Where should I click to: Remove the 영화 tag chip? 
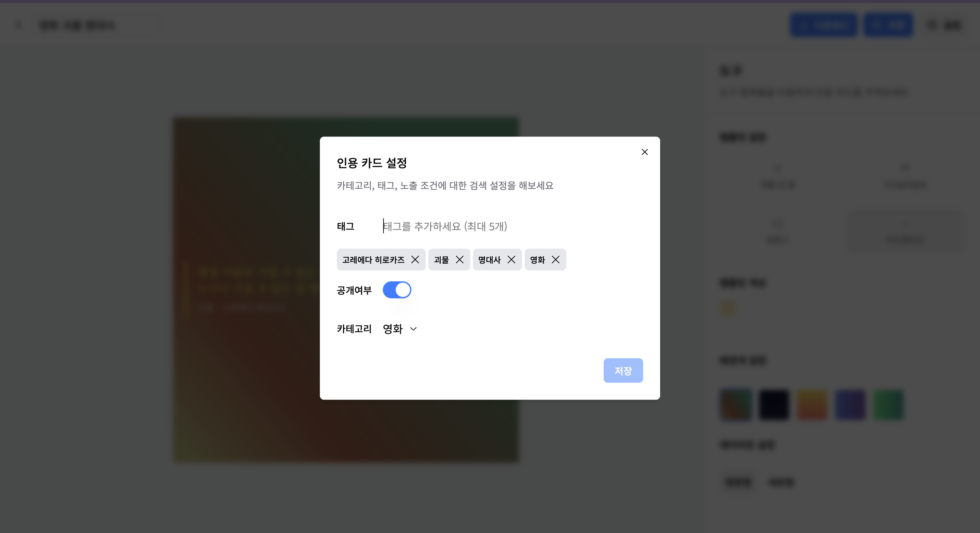tap(555, 259)
